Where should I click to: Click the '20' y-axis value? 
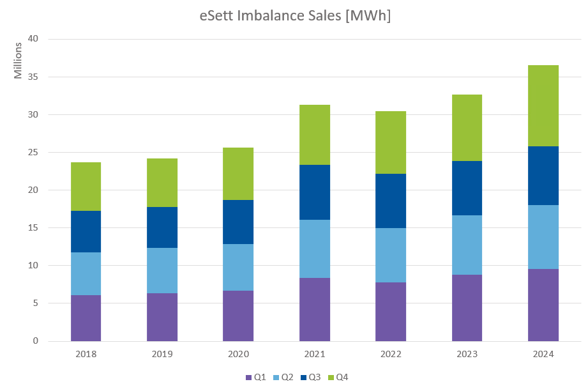click(33, 190)
